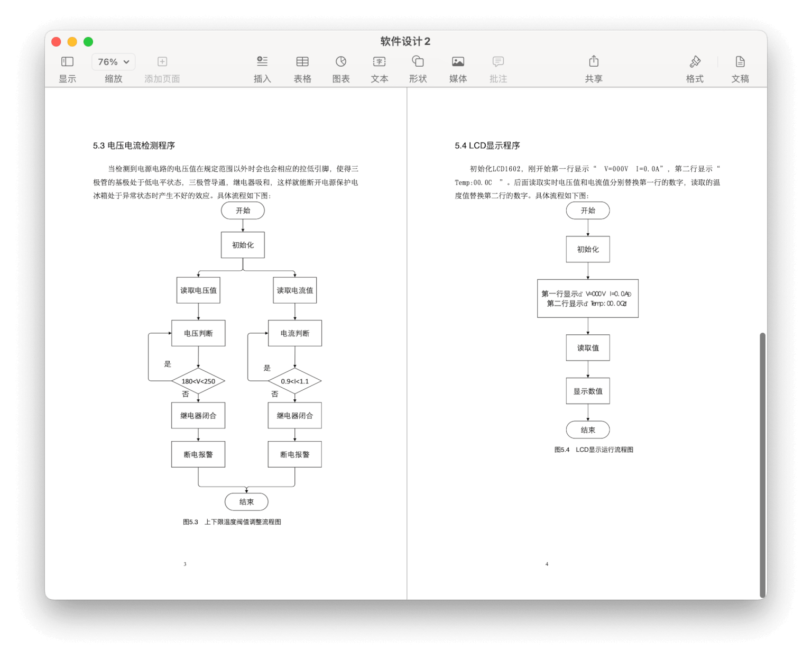Select heading 5.4 LCD显示程序
The height and width of the screenshot is (659, 812).
click(487, 145)
